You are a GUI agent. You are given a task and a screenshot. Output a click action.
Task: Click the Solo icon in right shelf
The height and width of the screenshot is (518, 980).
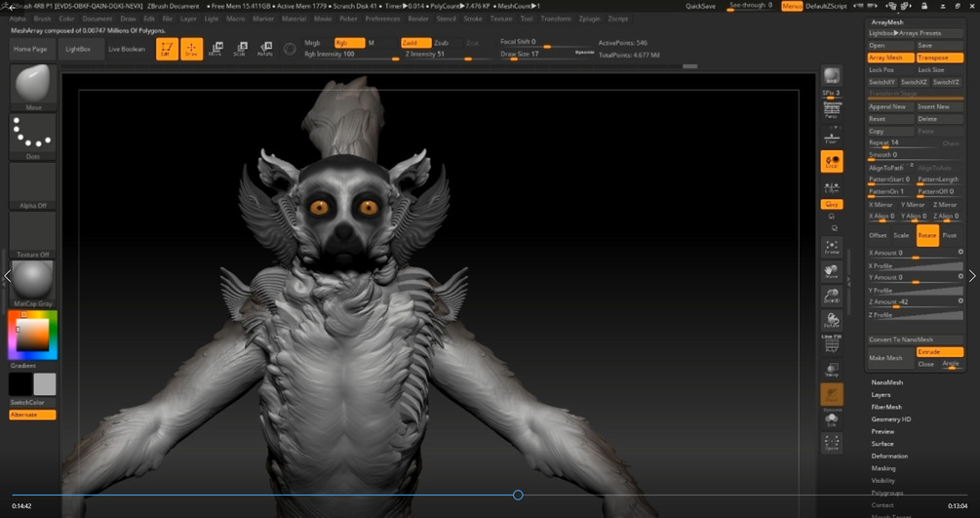[831, 418]
